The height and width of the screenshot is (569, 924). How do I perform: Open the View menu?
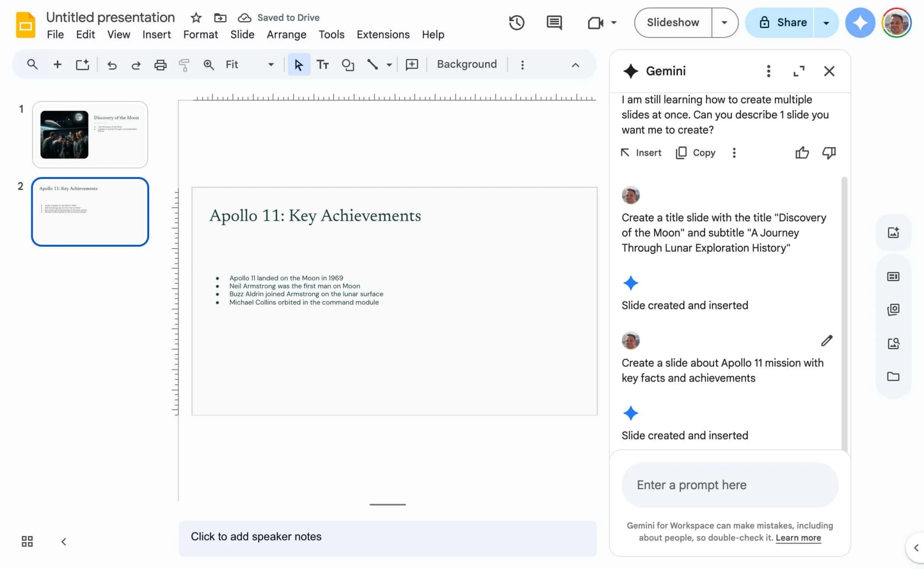point(118,35)
